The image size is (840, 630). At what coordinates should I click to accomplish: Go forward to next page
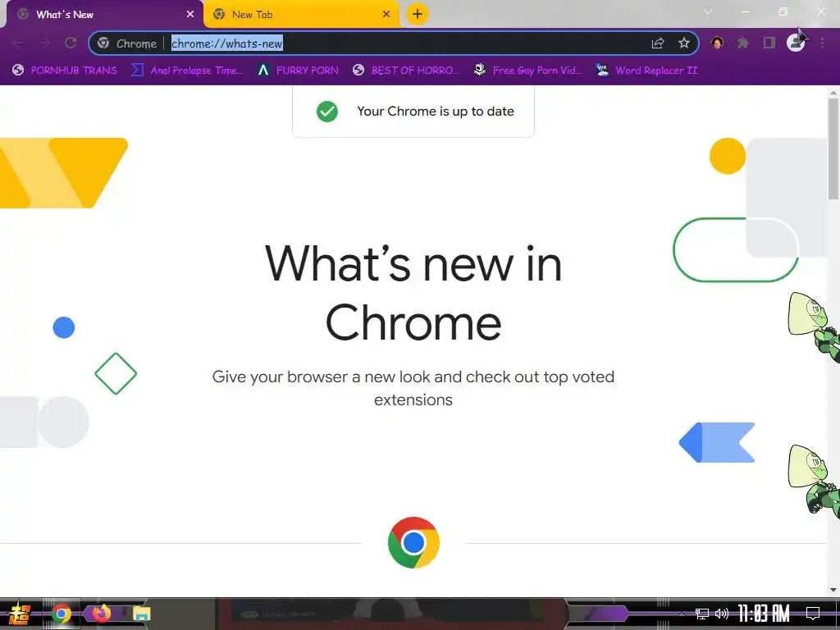tap(44, 43)
